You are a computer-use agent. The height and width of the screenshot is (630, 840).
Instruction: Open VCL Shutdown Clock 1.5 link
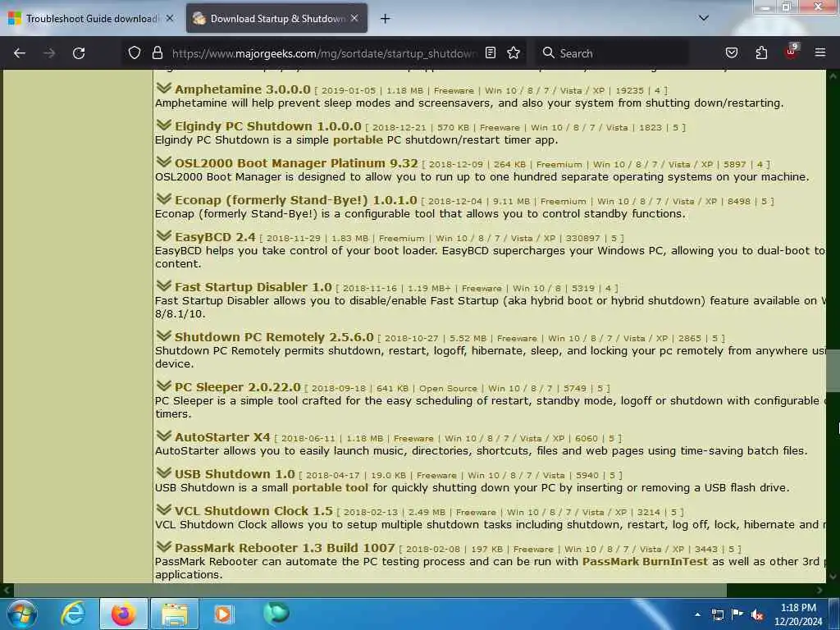(253, 511)
